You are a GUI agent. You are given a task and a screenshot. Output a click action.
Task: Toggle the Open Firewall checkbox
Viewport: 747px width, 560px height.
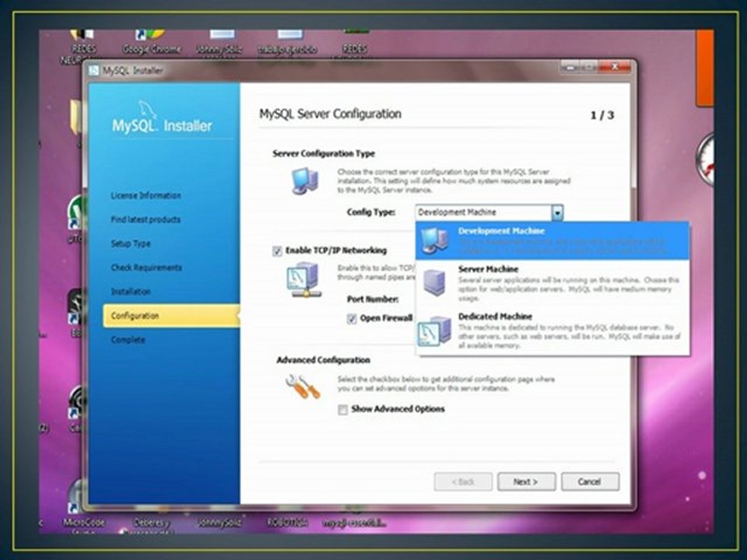352,319
